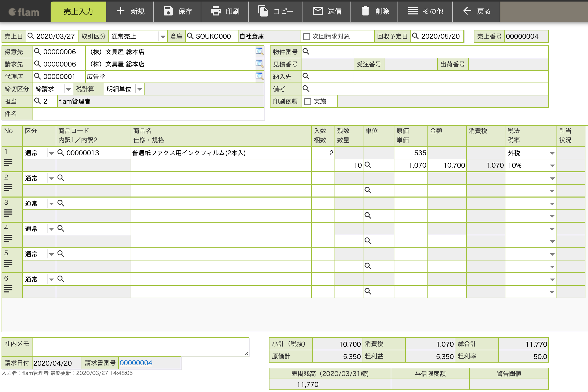Tick the 印刷依頼 実施 checkbox
Image resolution: width=588 pixels, height=392 pixels.
tap(308, 101)
